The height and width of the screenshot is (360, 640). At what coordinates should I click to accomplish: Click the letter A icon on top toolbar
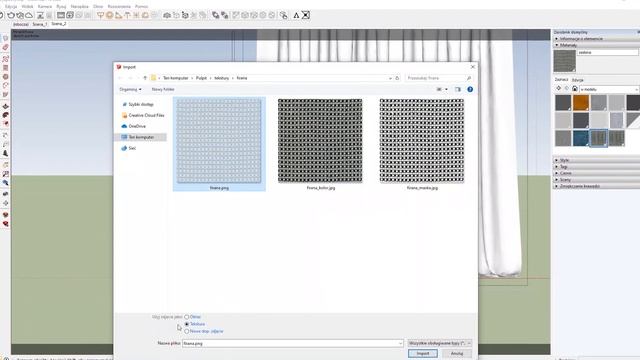(x=296, y=16)
